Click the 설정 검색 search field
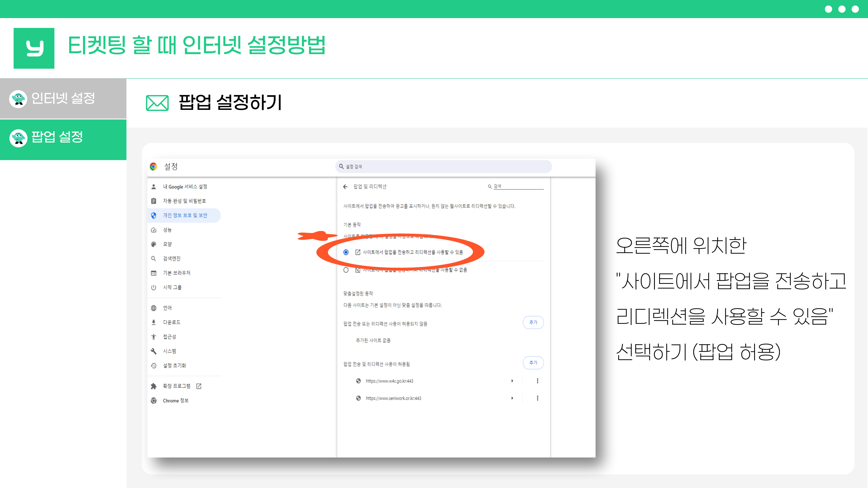Viewport: 868px width, 488px height. (x=443, y=166)
